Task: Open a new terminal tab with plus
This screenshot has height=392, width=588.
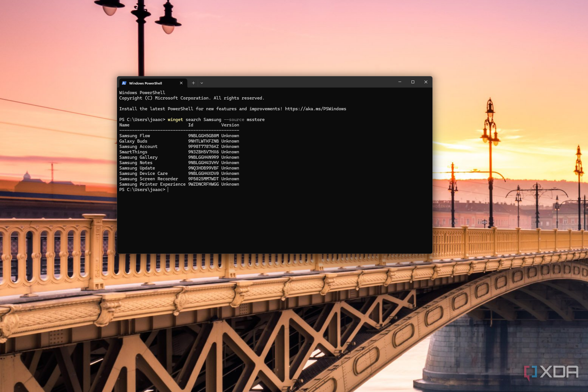Action: pyautogui.click(x=193, y=83)
